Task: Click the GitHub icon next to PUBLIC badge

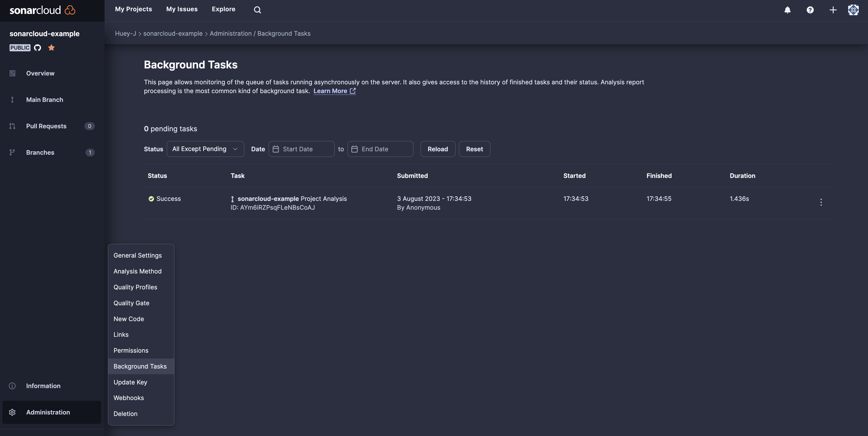Action: [x=37, y=48]
